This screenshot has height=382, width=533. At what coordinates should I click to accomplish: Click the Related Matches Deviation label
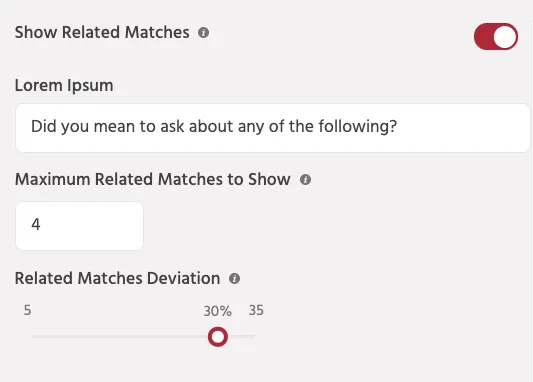point(117,278)
